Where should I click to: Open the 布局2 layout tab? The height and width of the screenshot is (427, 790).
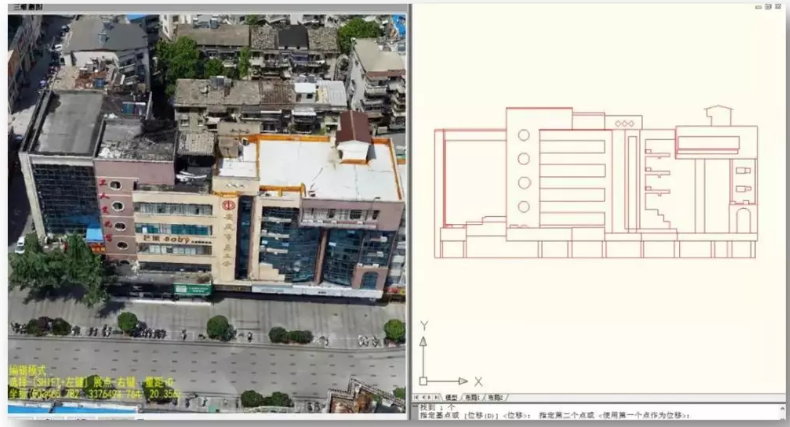click(495, 397)
